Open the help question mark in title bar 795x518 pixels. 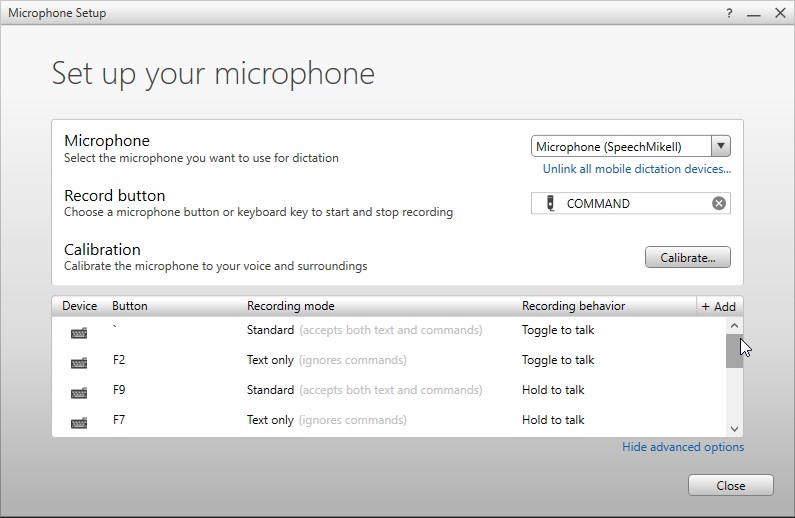(727, 14)
